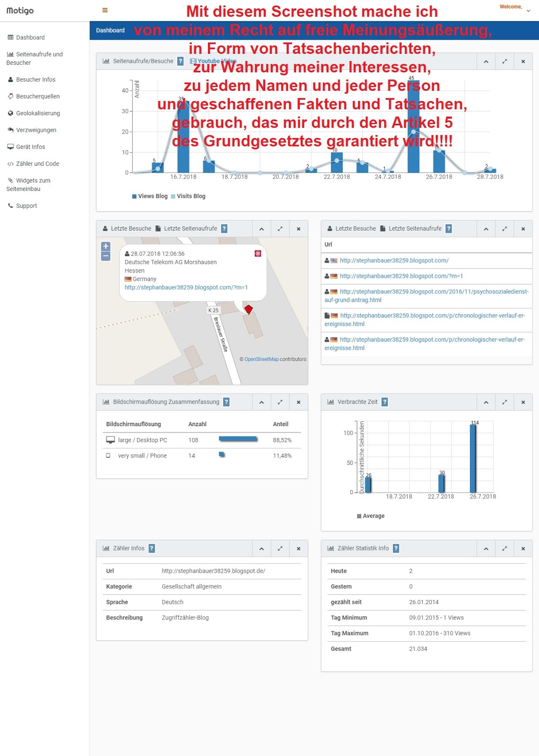Open Zähler und Code in sidebar
The width and height of the screenshot is (539, 756).
coord(33,164)
